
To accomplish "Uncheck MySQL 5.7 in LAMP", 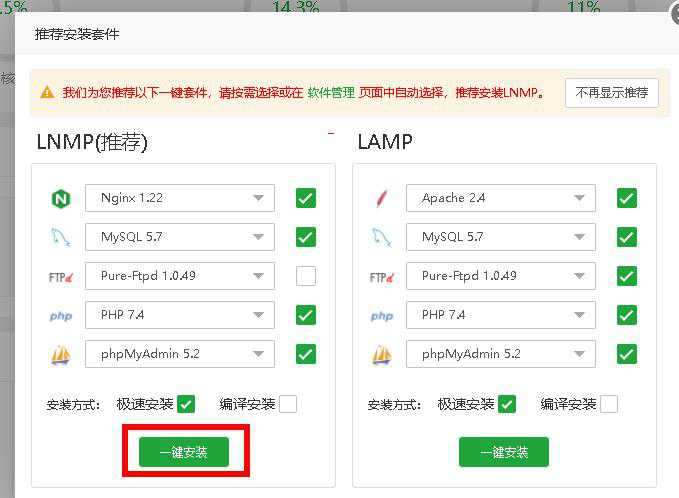I will point(627,237).
